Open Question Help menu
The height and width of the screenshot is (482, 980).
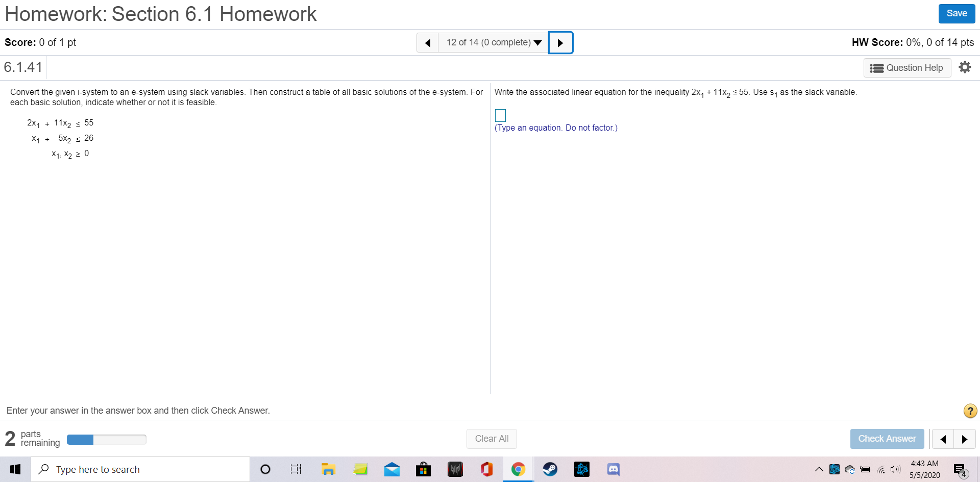pos(907,68)
